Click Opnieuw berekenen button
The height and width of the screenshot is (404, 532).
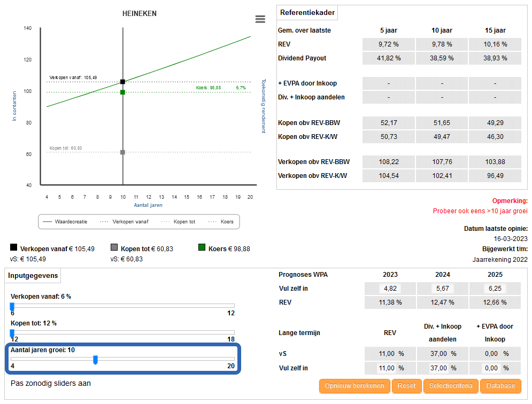[354, 386]
